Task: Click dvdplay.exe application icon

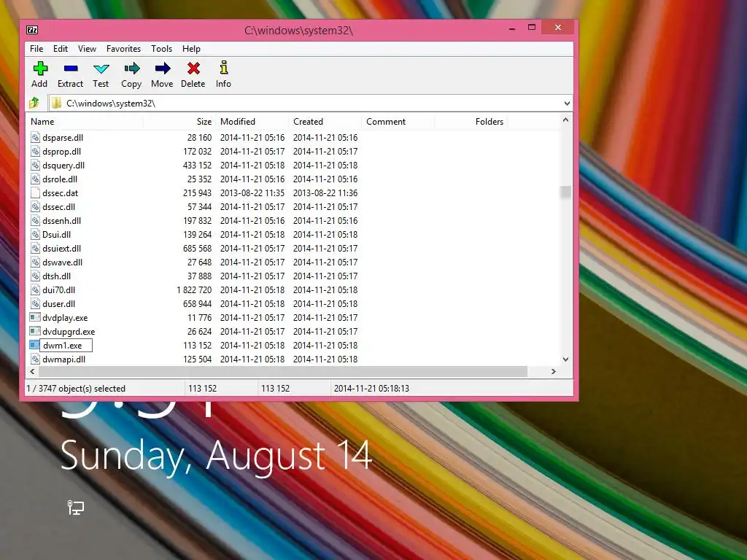Action: click(35, 317)
